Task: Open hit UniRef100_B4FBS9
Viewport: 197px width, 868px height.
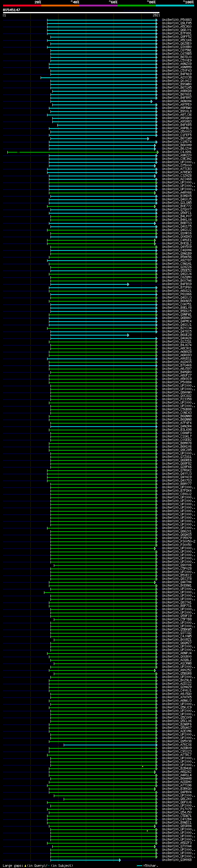Action: coord(177,284)
